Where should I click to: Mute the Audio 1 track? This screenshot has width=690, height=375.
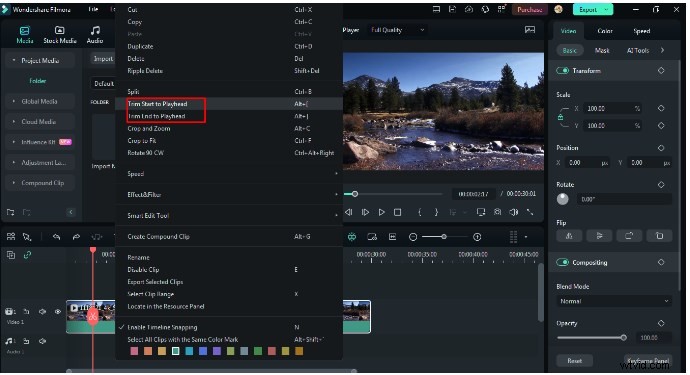(42, 341)
